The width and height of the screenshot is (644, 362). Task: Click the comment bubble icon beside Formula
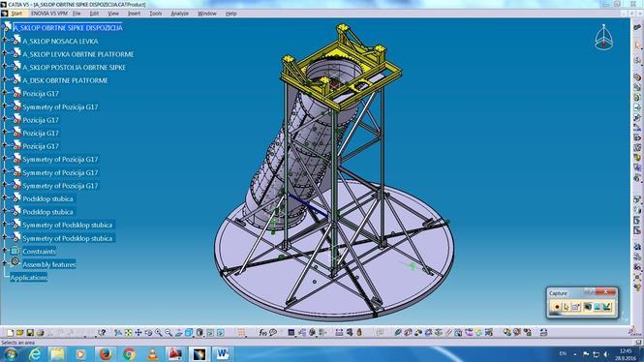tap(273, 332)
